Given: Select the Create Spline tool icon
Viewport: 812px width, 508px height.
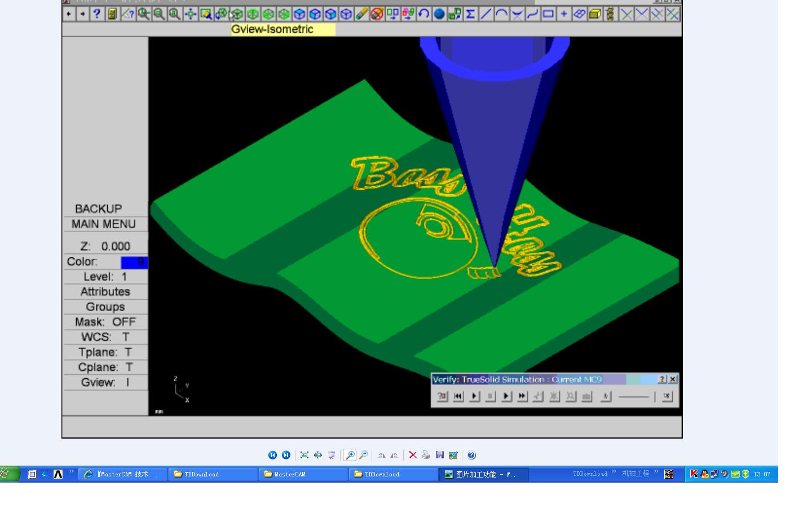Looking at the screenshot, I should [532, 14].
